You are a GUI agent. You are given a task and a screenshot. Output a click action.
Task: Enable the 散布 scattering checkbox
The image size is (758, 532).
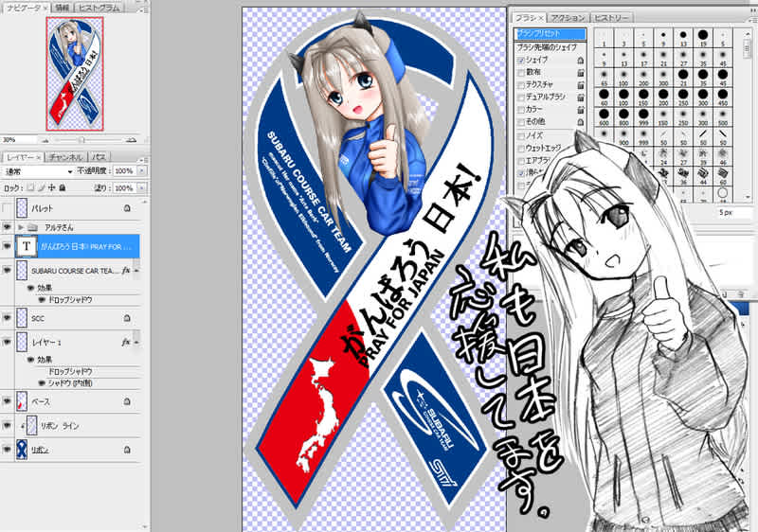(x=521, y=72)
